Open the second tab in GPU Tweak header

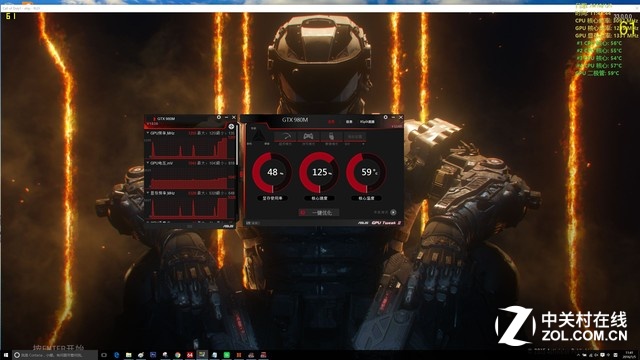[349, 122]
